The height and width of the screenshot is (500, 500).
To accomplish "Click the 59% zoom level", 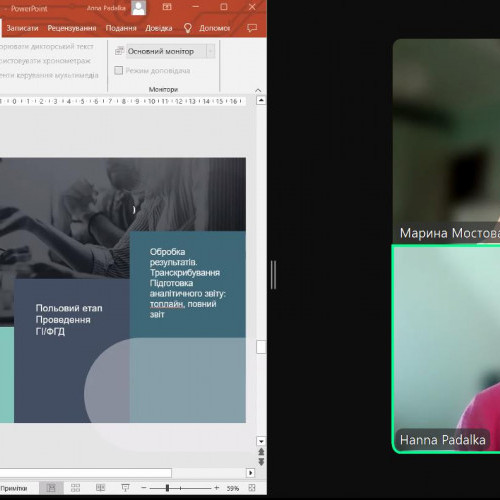I will click(x=233, y=488).
